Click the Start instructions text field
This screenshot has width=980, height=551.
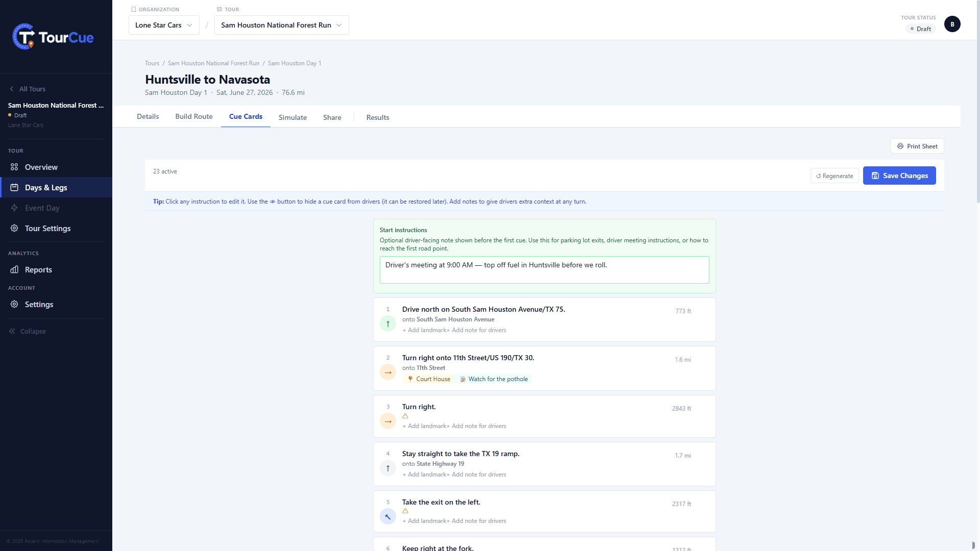545,270
